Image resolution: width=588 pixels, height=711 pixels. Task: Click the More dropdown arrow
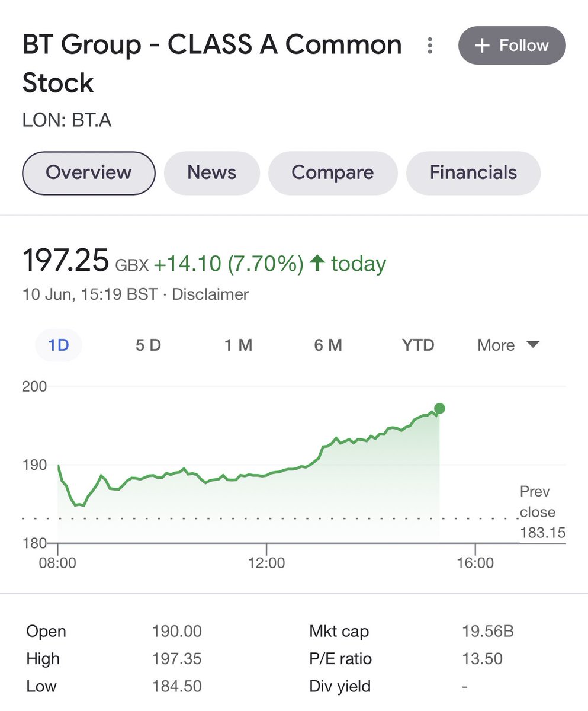tap(533, 345)
